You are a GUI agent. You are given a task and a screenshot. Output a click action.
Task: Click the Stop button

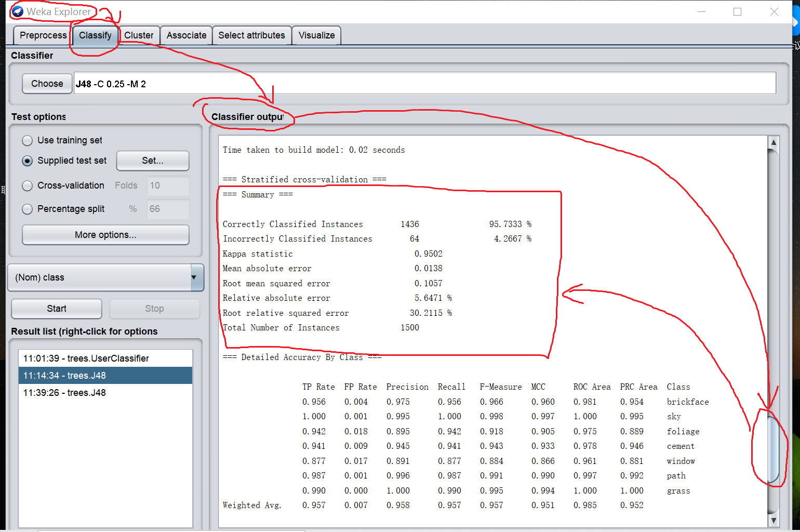(x=154, y=309)
